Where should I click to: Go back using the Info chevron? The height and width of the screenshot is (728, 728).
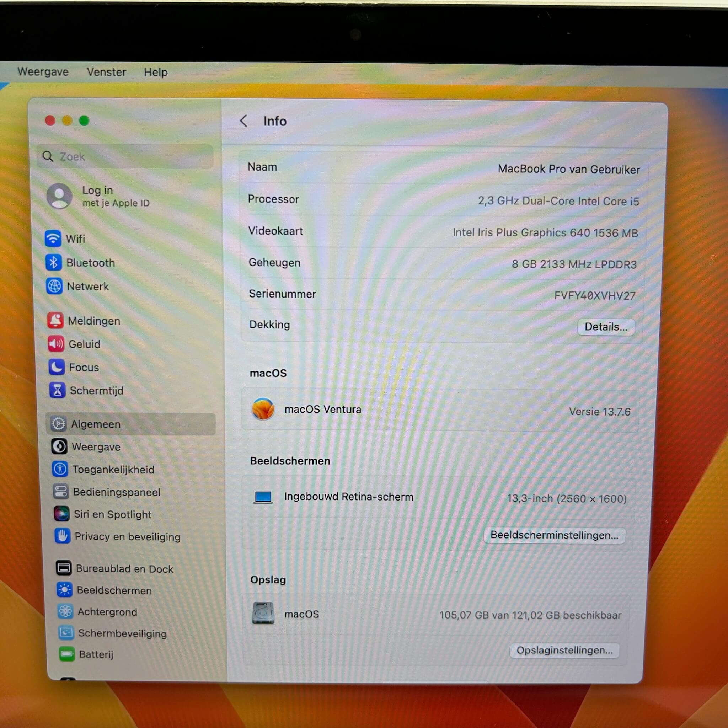coord(244,121)
